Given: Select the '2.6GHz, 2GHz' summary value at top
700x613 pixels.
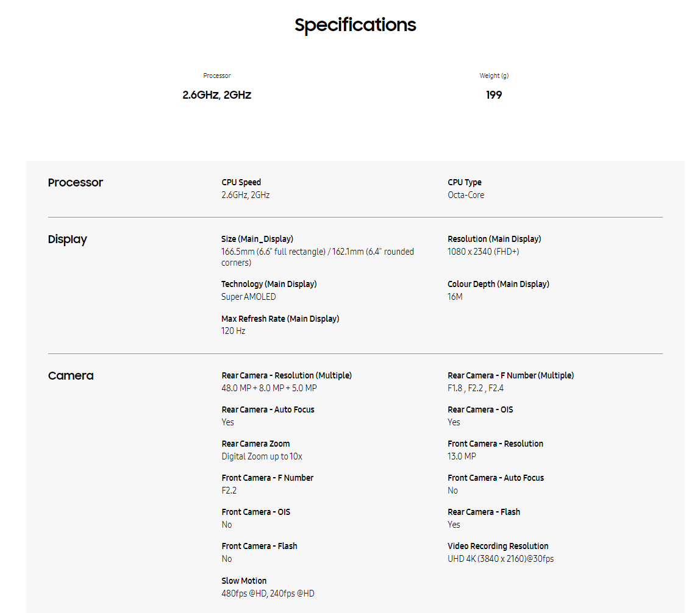Looking at the screenshot, I should [216, 95].
